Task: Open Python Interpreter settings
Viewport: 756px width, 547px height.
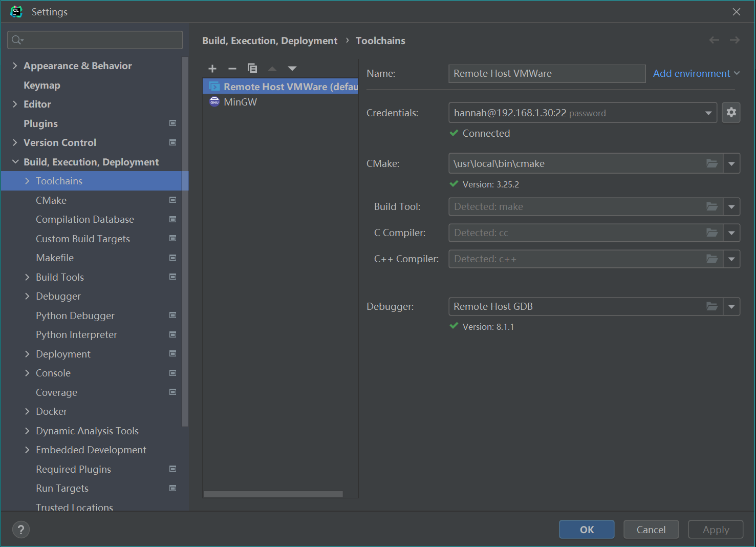Action: click(x=76, y=334)
